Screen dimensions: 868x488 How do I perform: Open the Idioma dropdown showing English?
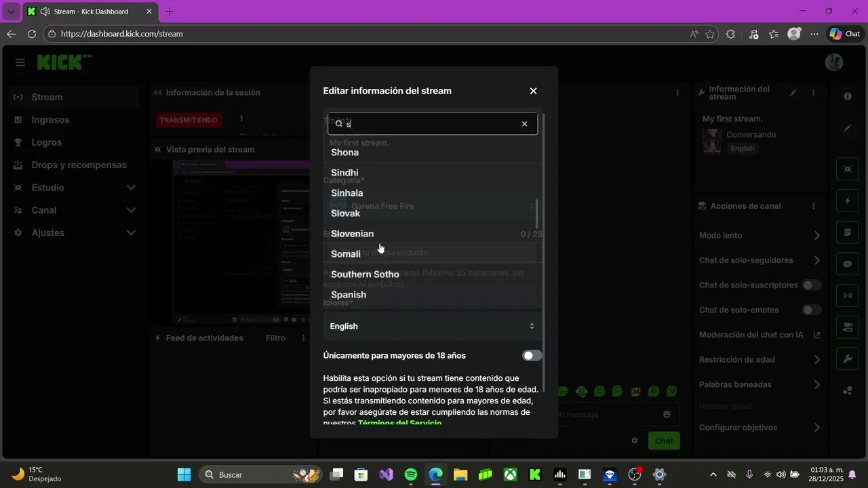tap(433, 326)
